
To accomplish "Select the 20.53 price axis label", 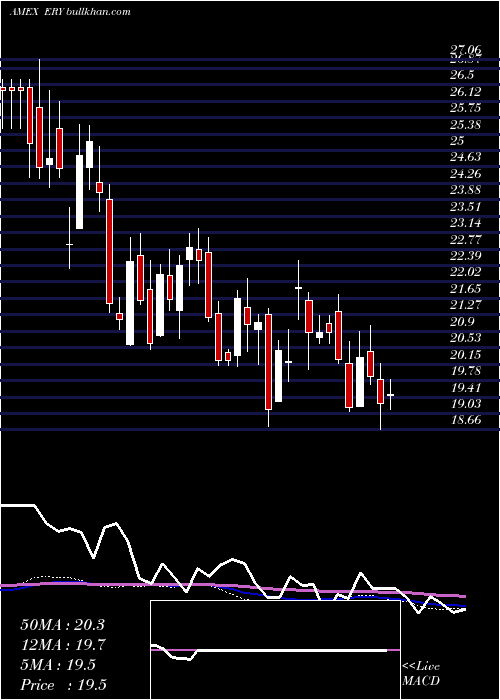I will [x=465, y=338].
